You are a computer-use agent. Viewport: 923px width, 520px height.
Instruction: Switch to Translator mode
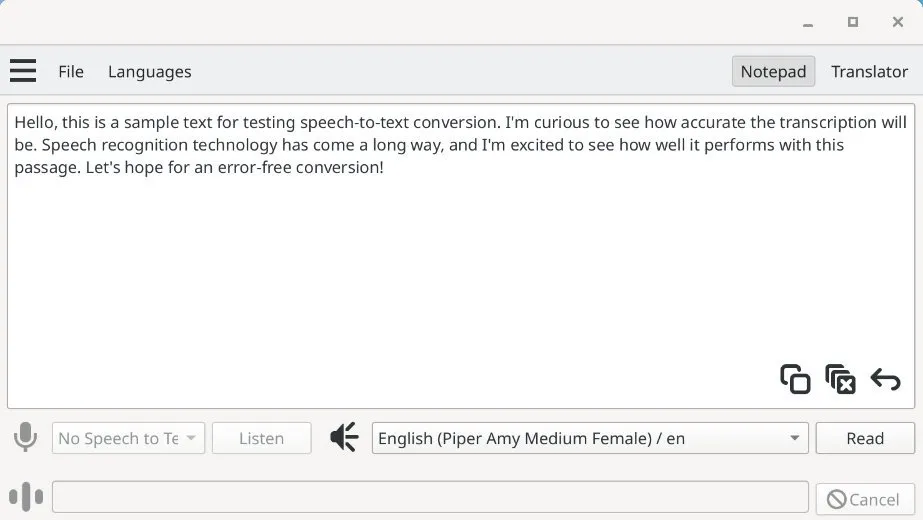coord(869,71)
